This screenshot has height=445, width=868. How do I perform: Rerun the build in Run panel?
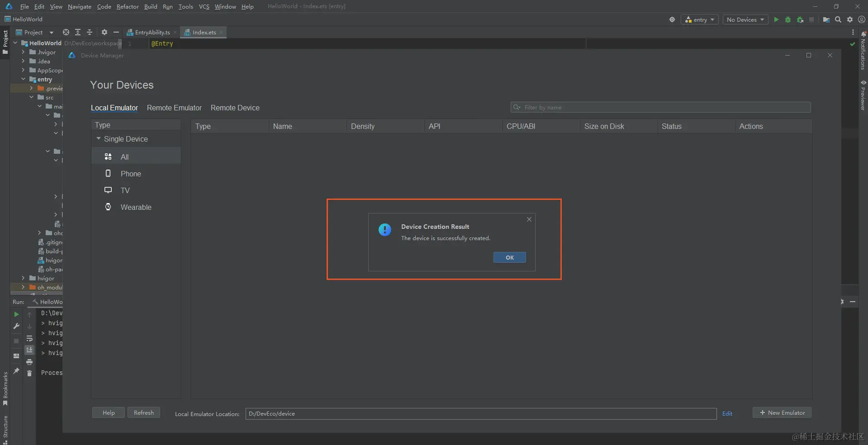[16, 314]
